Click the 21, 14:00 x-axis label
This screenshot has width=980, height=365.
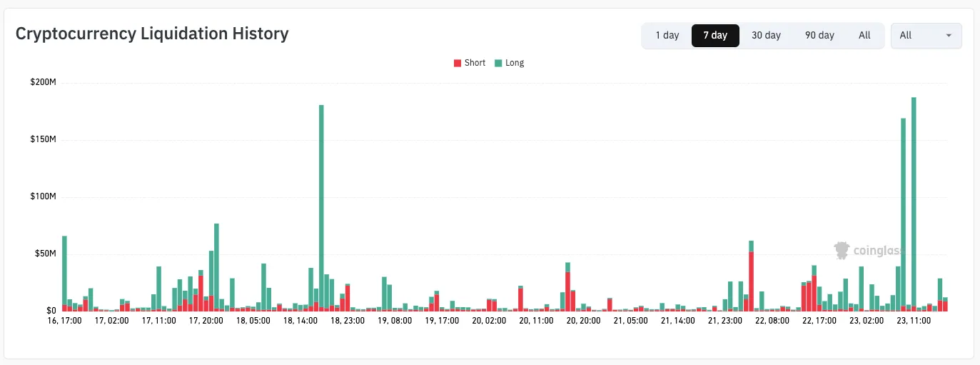coord(677,321)
